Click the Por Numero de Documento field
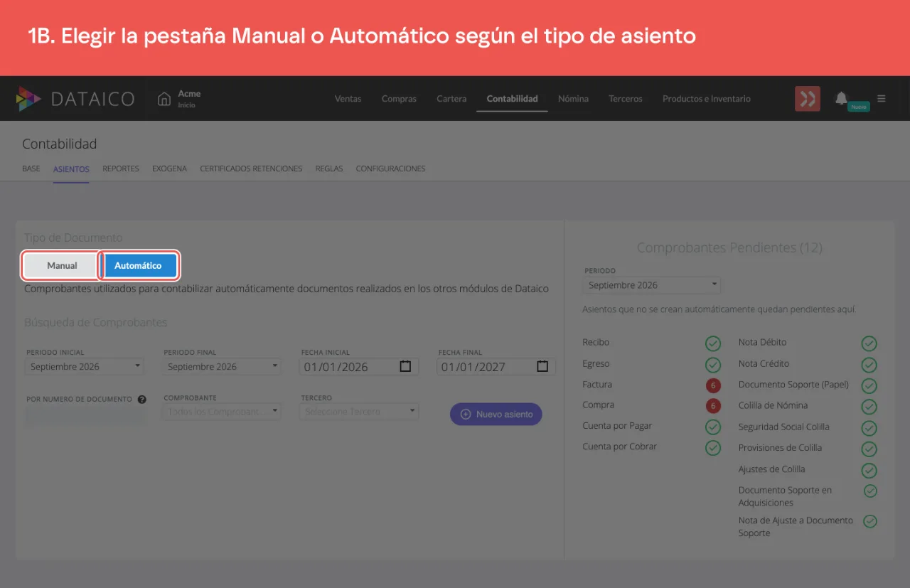This screenshot has height=588, width=910. (x=86, y=415)
